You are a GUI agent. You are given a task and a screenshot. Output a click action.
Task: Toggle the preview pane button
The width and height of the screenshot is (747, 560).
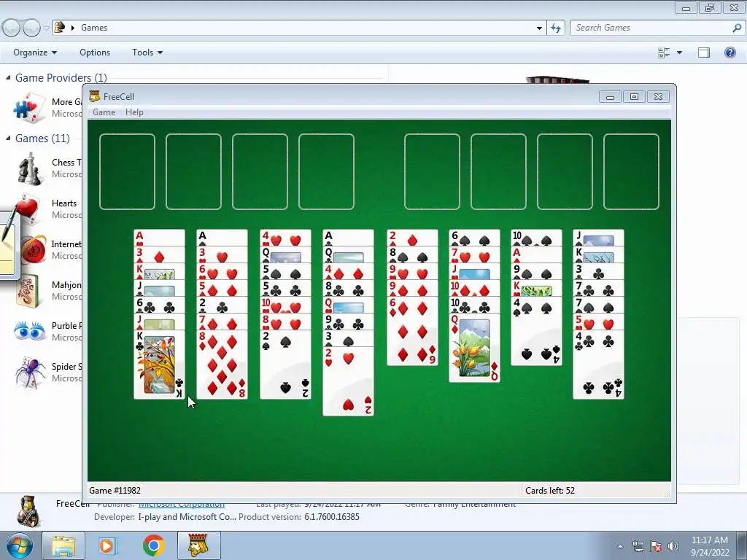click(704, 52)
